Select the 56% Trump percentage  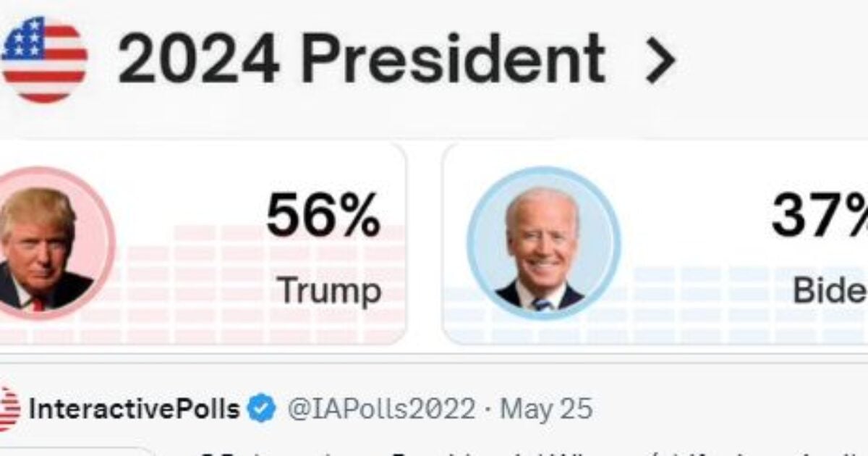(x=323, y=217)
